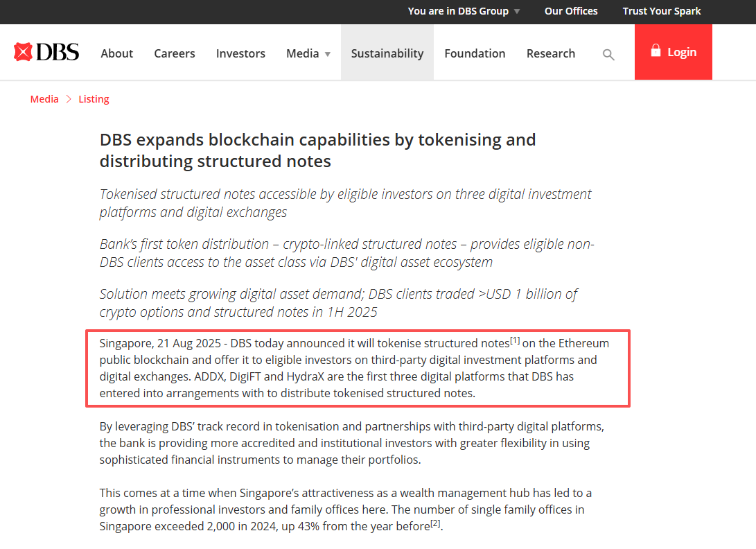Open the Research menu item
This screenshot has height=549, width=756.
(x=551, y=53)
